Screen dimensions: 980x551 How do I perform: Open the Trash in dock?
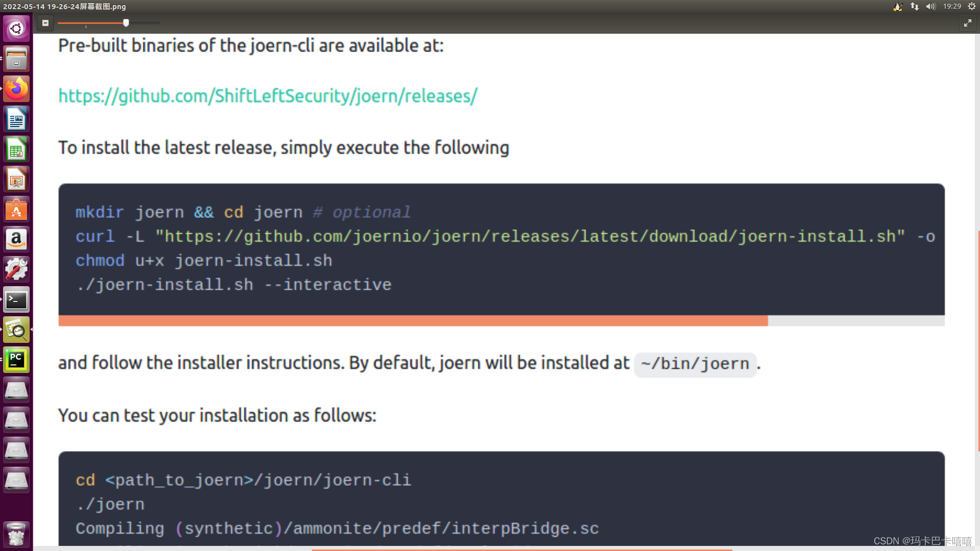pos(16,534)
